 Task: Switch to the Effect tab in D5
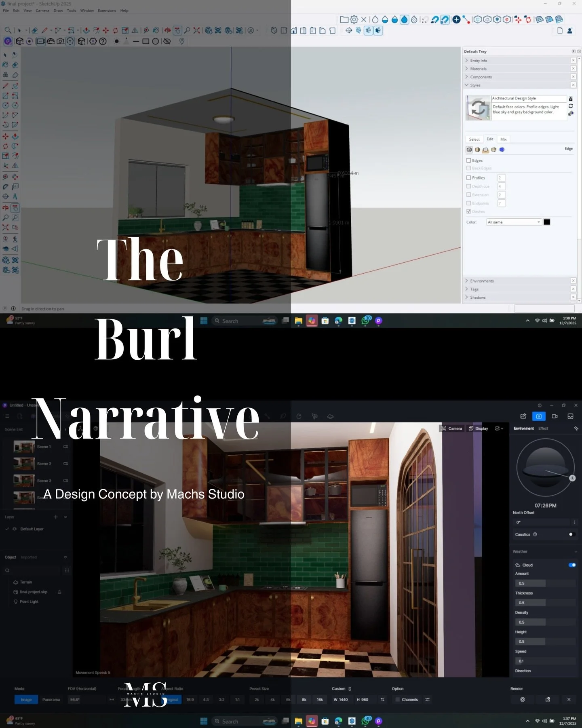click(x=543, y=428)
